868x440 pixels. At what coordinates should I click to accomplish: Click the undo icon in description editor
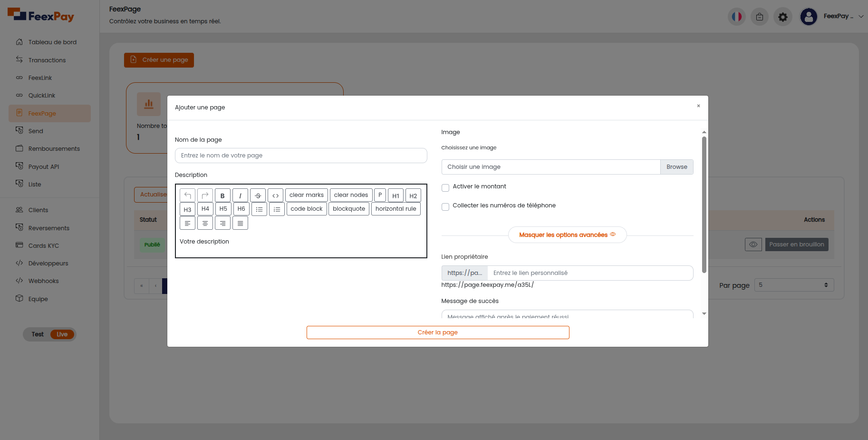(187, 196)
